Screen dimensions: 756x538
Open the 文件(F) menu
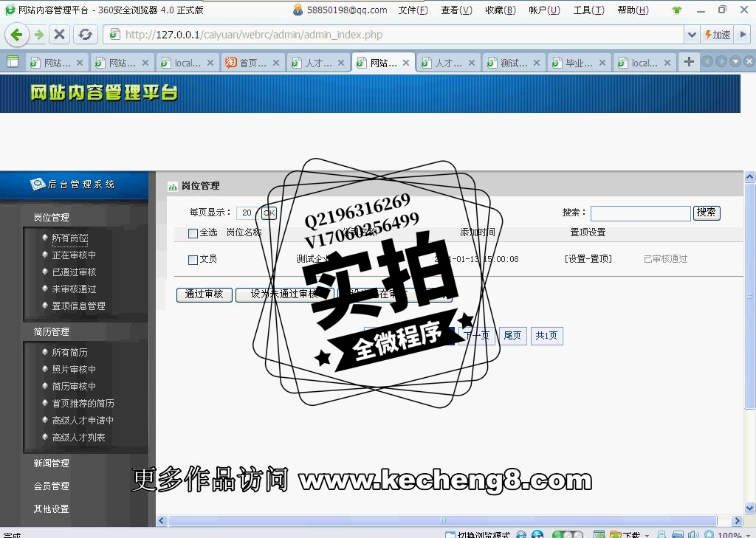pyautogui.click(x=413, y=10)
